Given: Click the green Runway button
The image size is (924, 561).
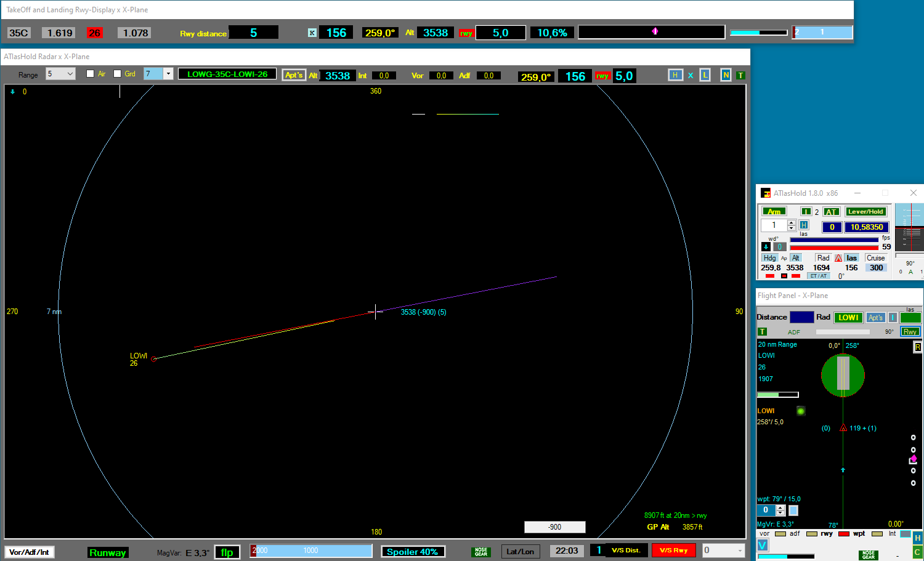Looking at the screenshot, I should (x=107, y=552).
